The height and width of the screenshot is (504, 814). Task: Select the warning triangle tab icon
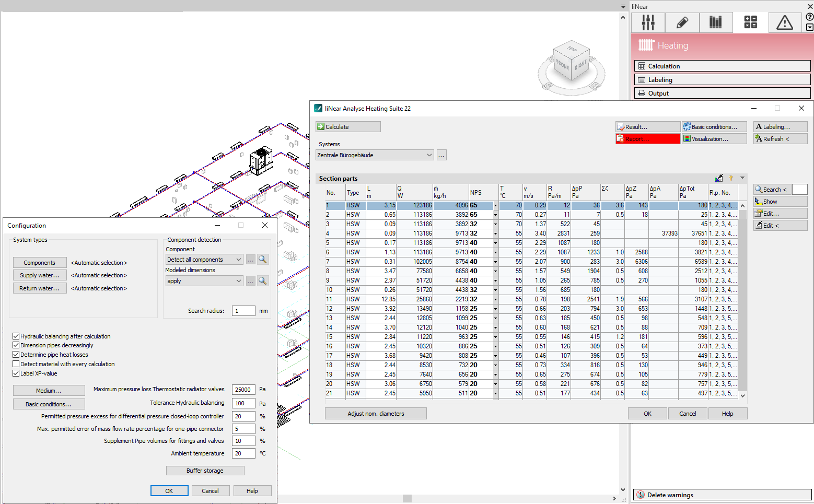784,22
